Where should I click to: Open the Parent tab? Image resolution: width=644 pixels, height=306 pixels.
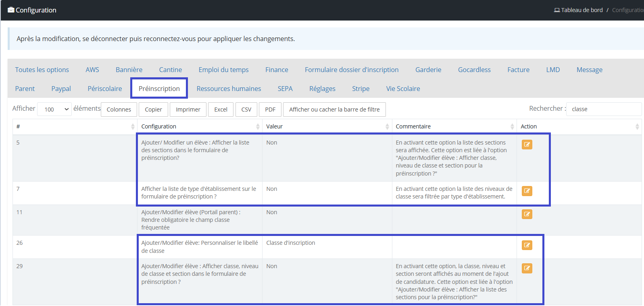click(x=25, y=89)
